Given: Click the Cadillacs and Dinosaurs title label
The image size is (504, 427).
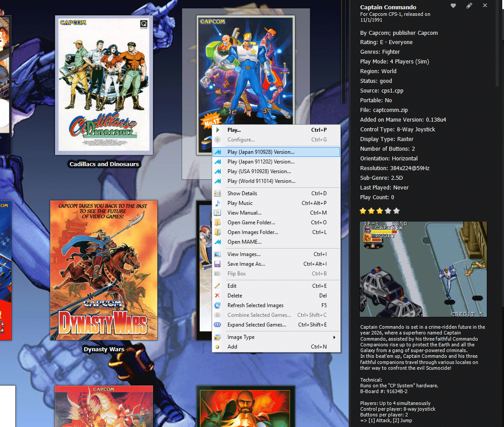Looking at the screenshot, I should [104, 164].
